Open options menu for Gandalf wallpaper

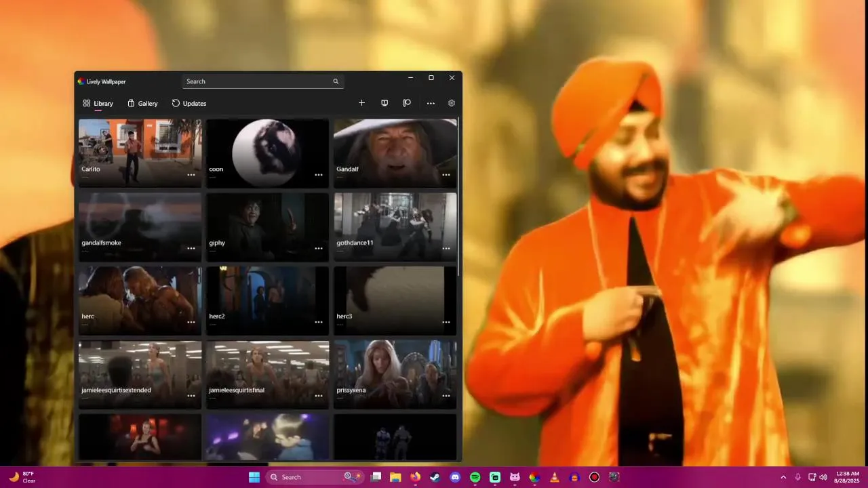(446, 175)
